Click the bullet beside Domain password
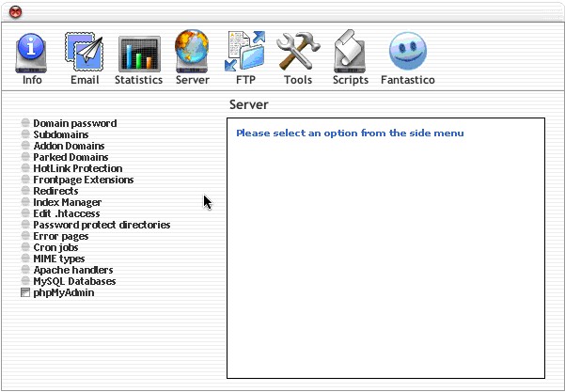 point(25,124)
